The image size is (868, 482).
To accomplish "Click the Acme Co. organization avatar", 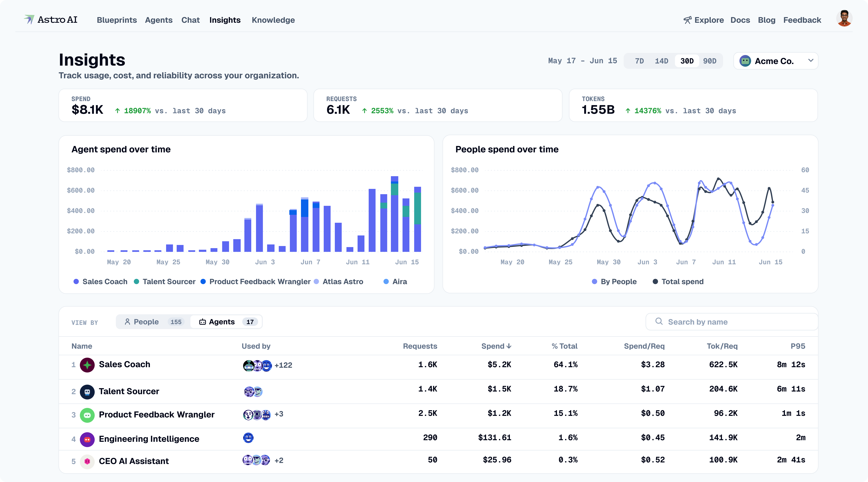I will pyautogui.click(x=745, y=61).
